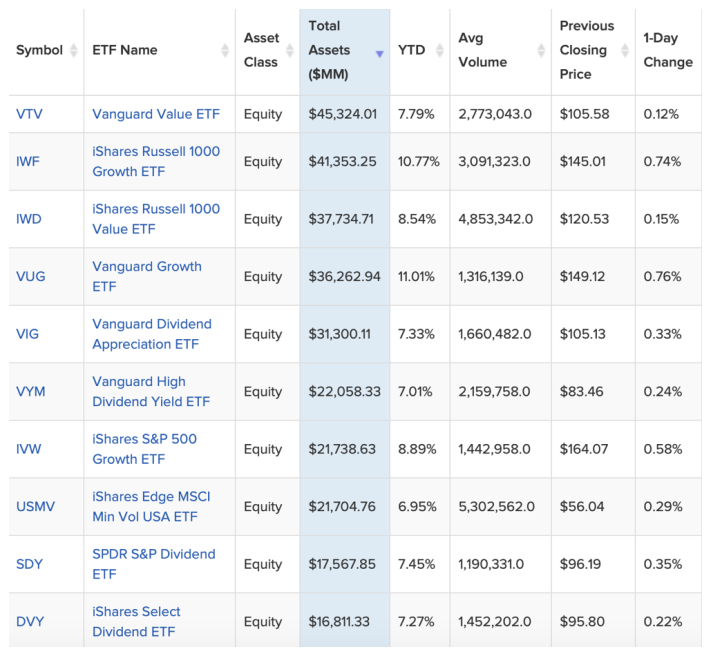This screenshot has width=705, height=649.
Task: Click YTD value 6.95%
Action: [x=417, y=507]
